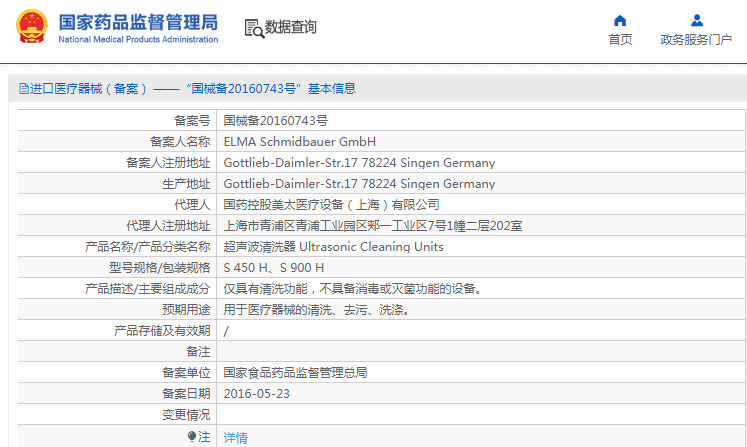747x447 pixels.
Task: Click the national emblem logo
Action: tap(32, 27)
